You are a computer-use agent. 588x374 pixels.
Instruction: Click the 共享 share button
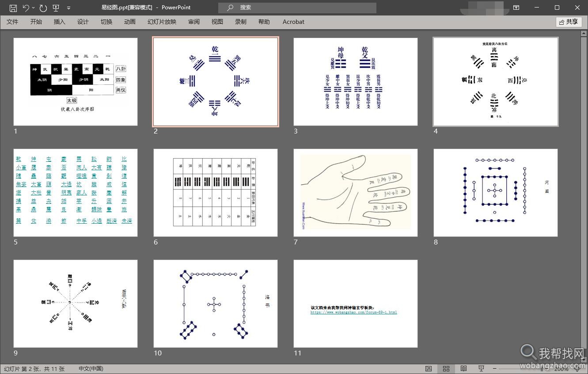click(x=569, y=22)
